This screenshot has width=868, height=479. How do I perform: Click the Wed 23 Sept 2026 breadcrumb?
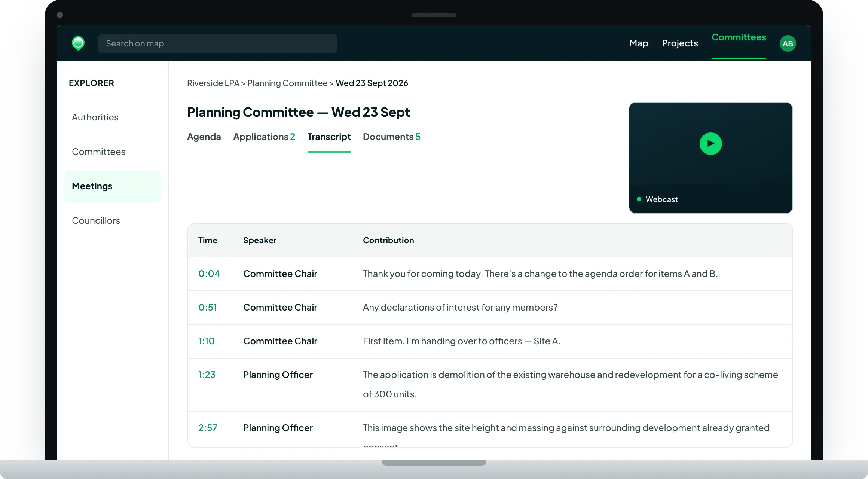coord(372,83)
